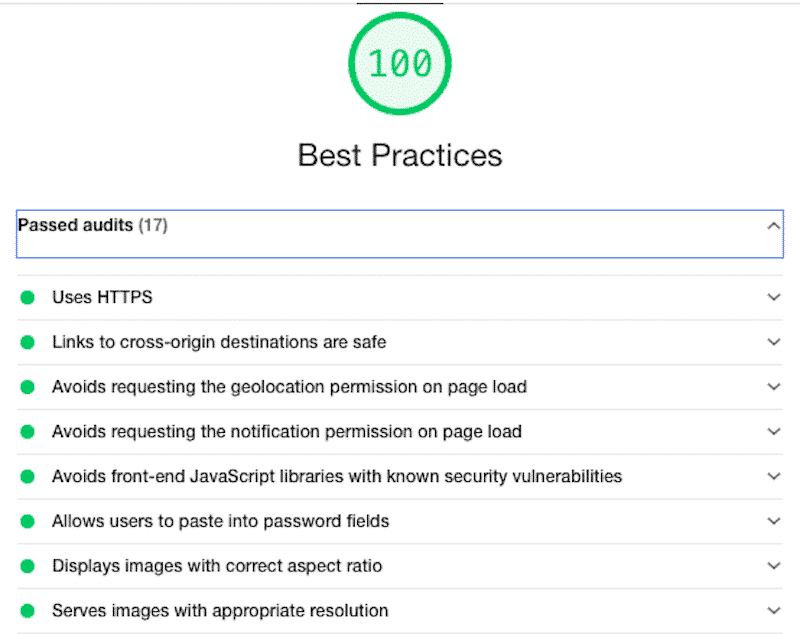The image size is (800, 634).
Task: Click the pass icon for notification permission audit
Action: tap(27, 431)
